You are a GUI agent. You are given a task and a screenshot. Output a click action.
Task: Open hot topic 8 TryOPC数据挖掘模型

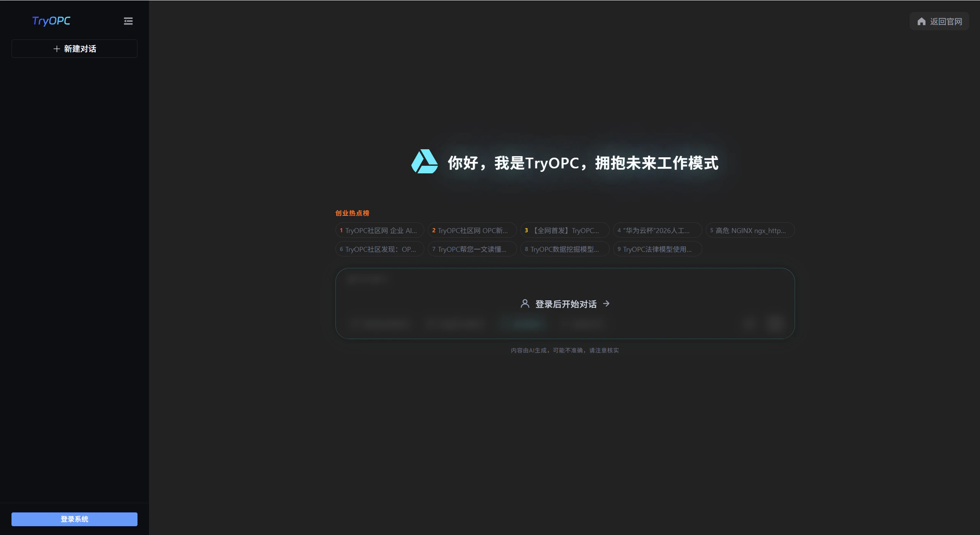(565, 249)
